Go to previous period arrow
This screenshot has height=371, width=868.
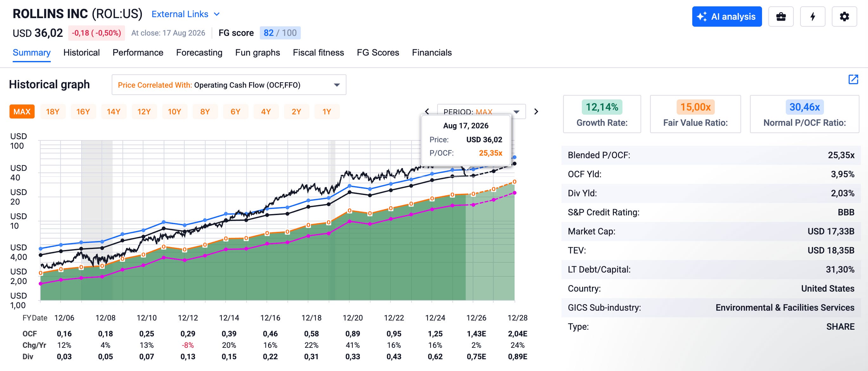coord(427,111)
